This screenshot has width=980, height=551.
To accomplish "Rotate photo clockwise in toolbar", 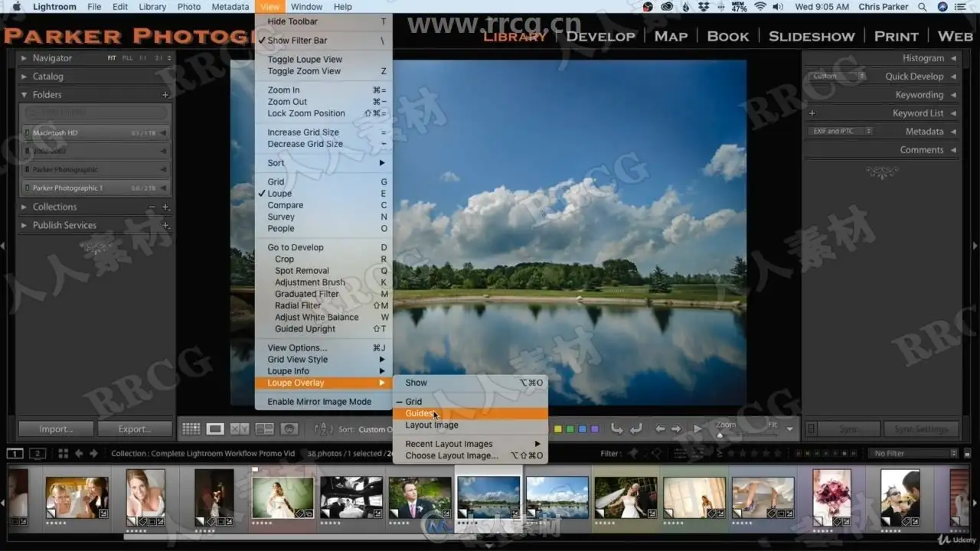I will [x=635, y=429].
